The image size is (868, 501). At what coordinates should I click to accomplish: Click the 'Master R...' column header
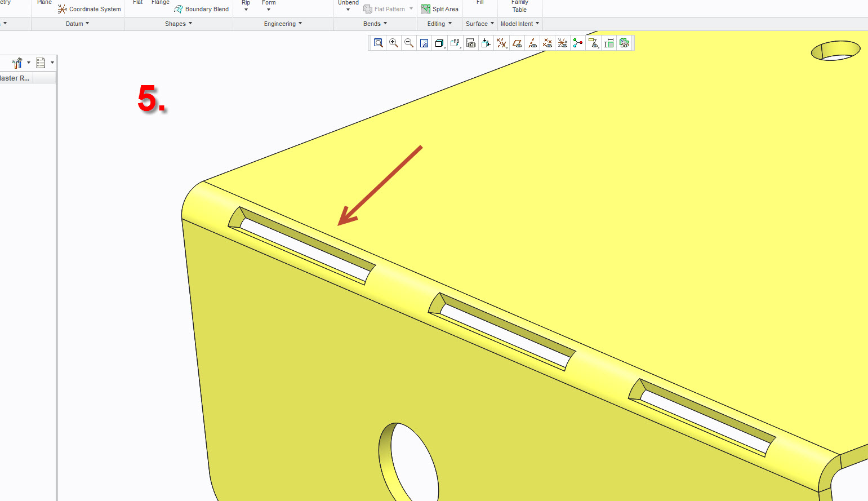coord(15,78)
